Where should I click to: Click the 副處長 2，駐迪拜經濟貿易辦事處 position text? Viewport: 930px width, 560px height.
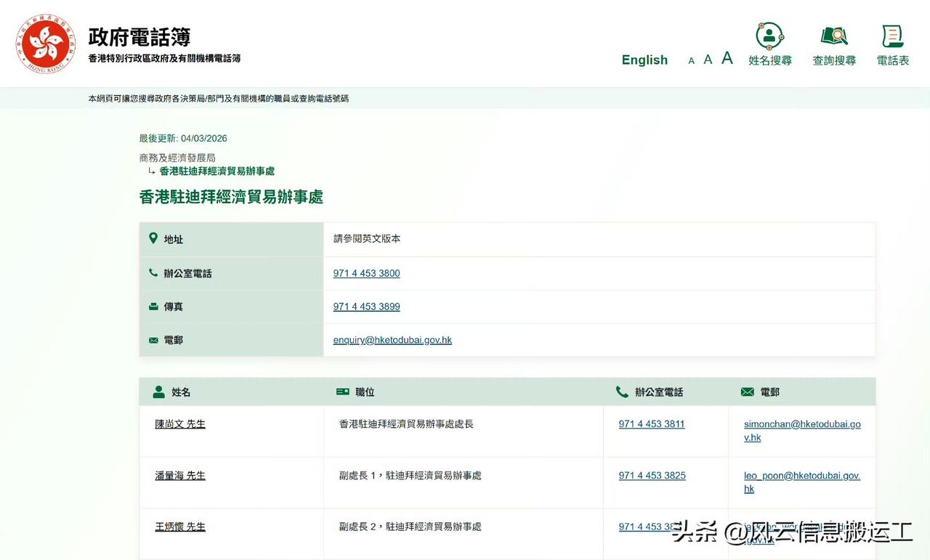[411, 527]
